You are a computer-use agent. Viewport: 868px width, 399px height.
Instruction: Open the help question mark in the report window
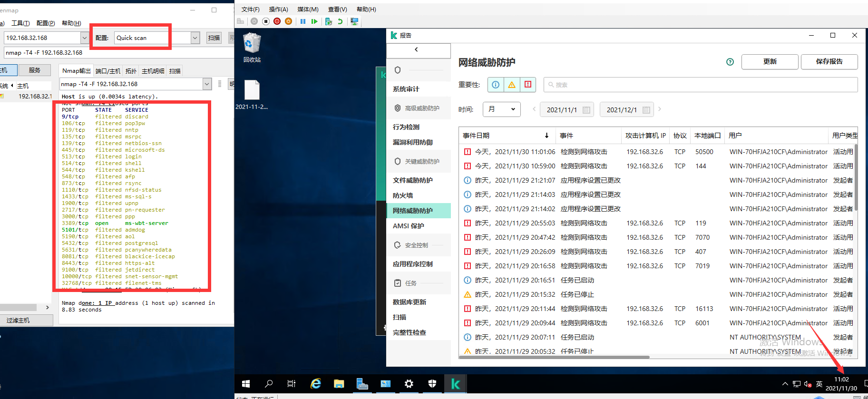(730, 62)
